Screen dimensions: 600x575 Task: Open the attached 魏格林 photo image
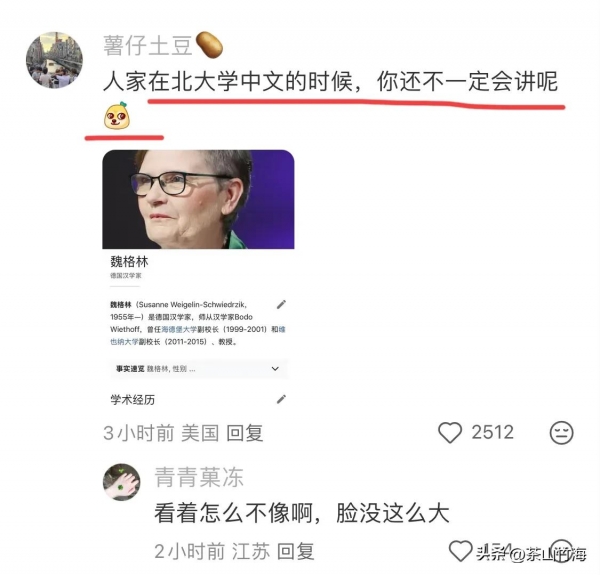pos(198,199)
